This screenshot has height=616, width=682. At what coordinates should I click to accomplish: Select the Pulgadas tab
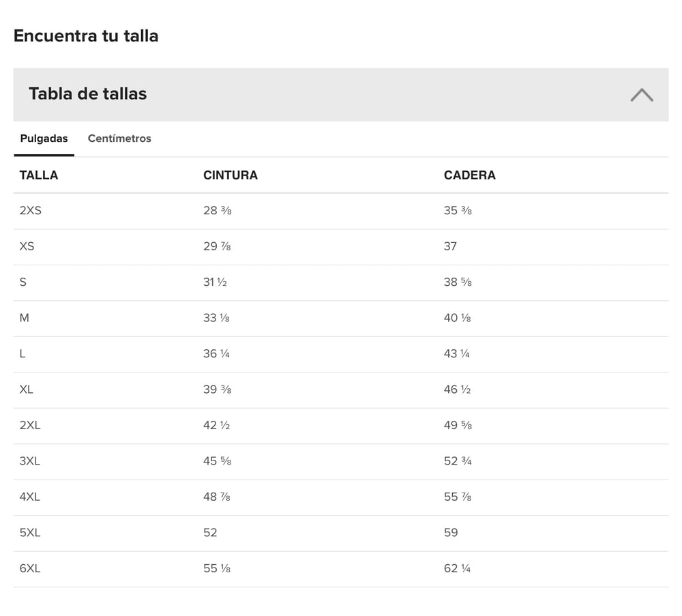point(44,138)
